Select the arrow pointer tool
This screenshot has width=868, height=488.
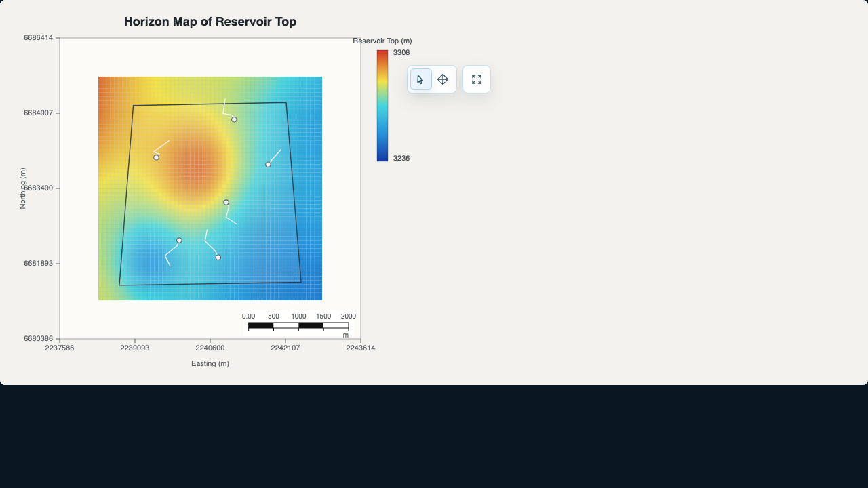click(420, 79)
